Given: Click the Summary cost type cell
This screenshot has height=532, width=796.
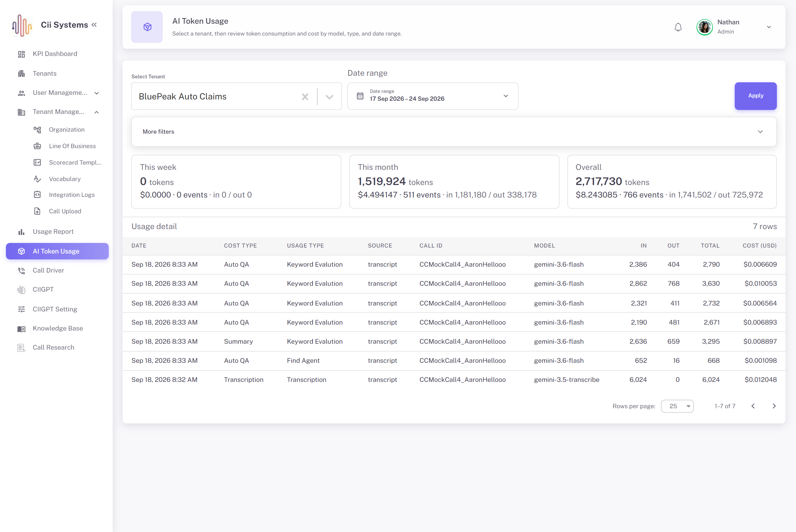Looking at the screenshot, I should 238,341.
